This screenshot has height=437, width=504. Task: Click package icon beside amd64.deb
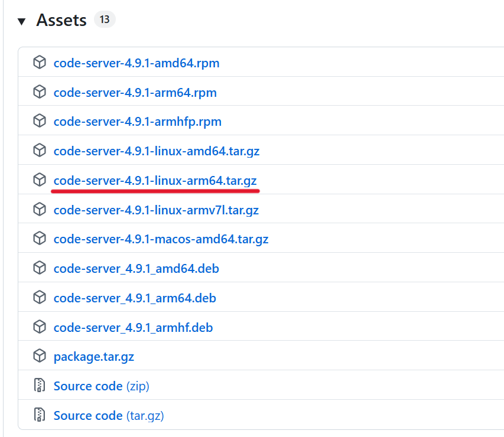tap(40, 268)
